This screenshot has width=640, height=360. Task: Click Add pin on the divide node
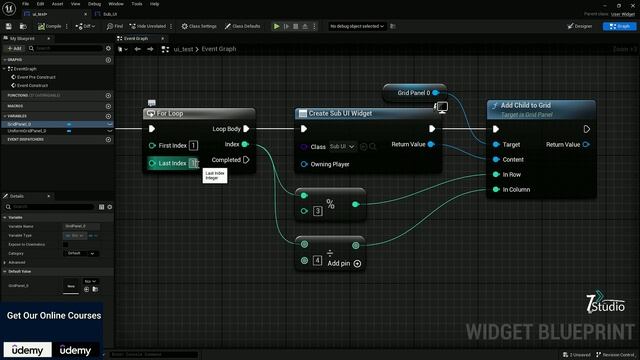point(344,264)
